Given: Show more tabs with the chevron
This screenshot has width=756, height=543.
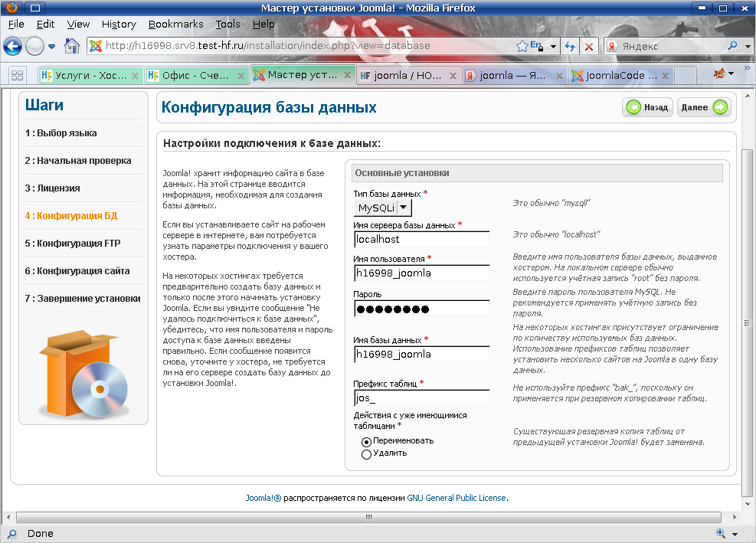Looking at the screenshot, I should 748,68.
